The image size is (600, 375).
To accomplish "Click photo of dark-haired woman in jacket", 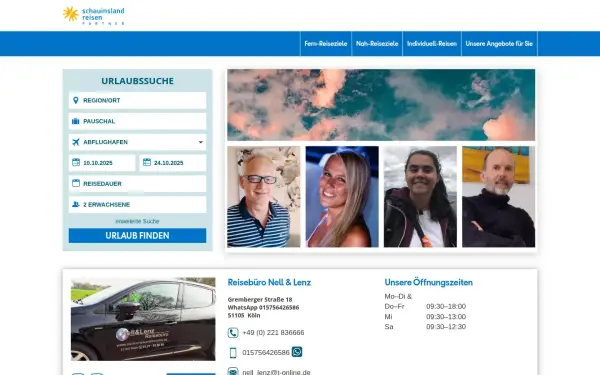I will [x=420, y=197].
